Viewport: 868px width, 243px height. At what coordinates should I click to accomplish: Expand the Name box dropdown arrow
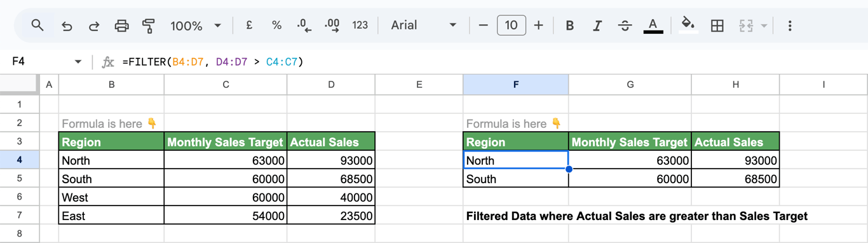(78, 62)
